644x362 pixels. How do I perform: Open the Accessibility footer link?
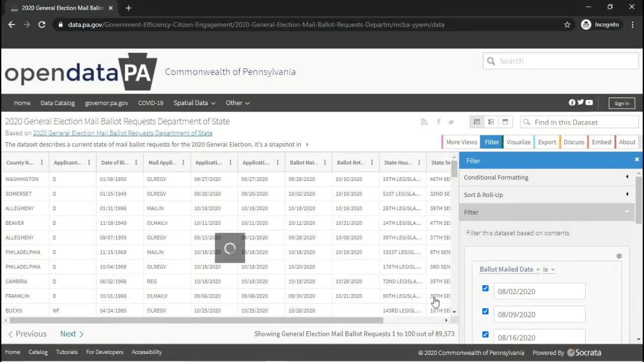click(x=147, y=352)
